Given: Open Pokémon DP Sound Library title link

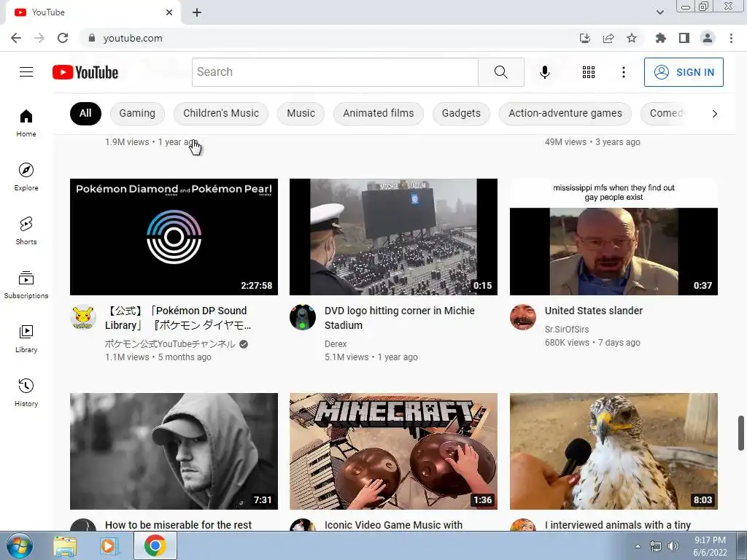Looking at the screenshot, I should tap(178, 318).
